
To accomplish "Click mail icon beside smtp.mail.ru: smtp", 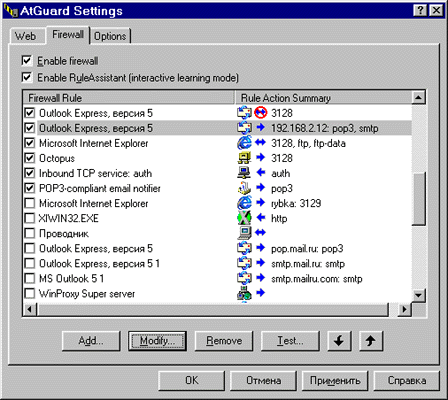I will (x=244, y=263).
